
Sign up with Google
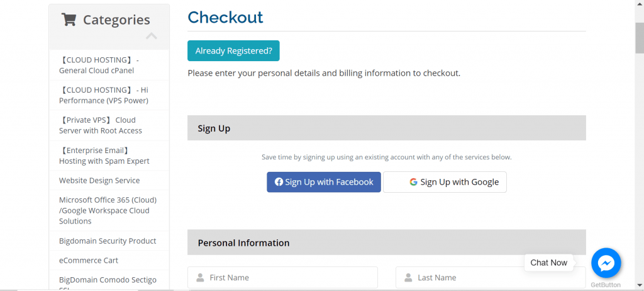pyautogui.click(x=445, y=182)
